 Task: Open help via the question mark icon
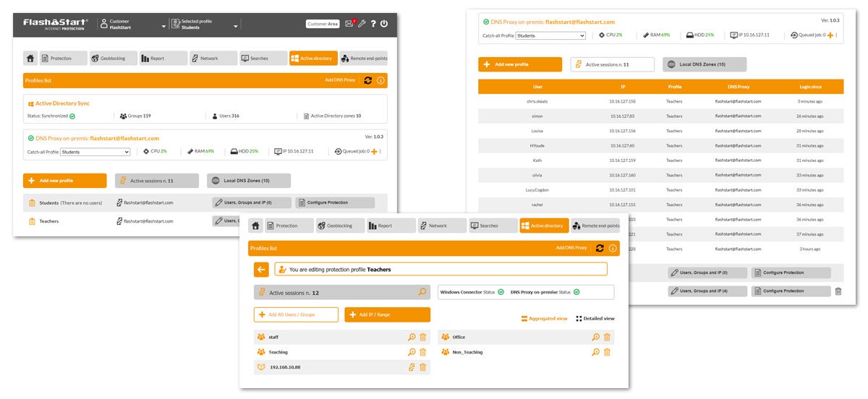click(x=373, y=24)
